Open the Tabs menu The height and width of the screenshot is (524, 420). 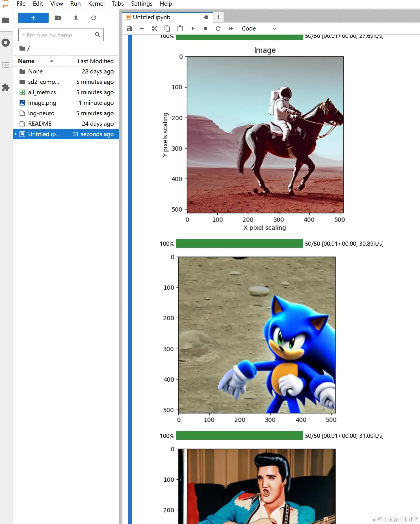[x=118, y=4]
